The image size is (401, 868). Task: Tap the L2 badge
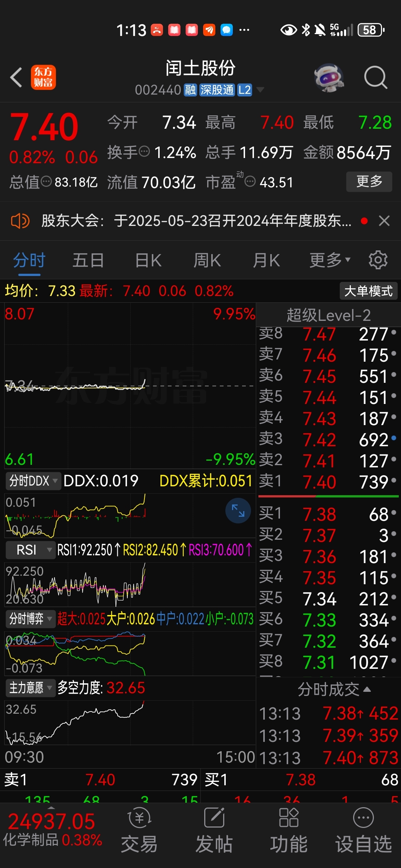244,90
